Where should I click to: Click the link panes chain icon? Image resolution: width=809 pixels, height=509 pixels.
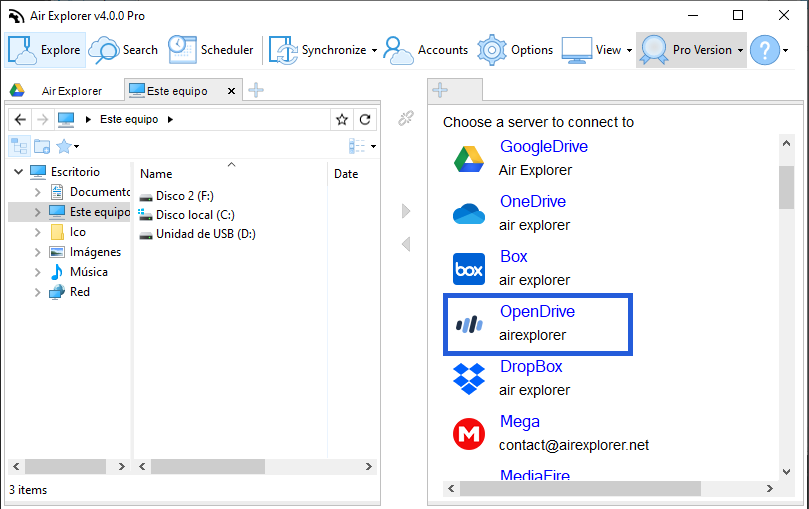point(406,118)
